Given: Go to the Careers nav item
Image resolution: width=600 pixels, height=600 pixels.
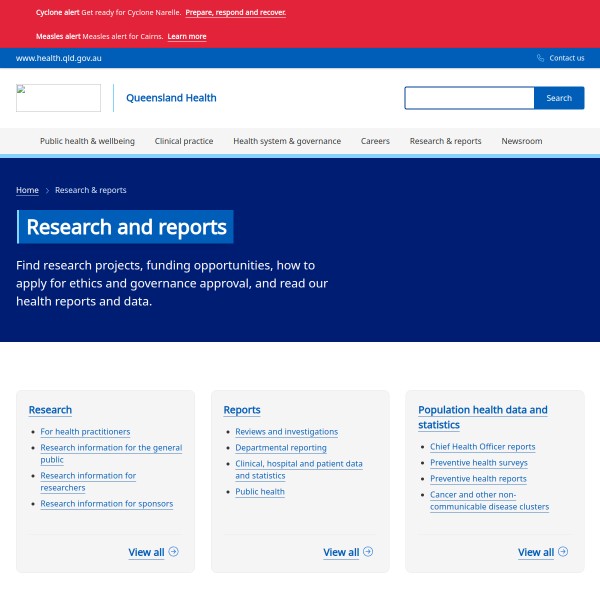Looking at the screenshot, I should click(x=375, y=141).
